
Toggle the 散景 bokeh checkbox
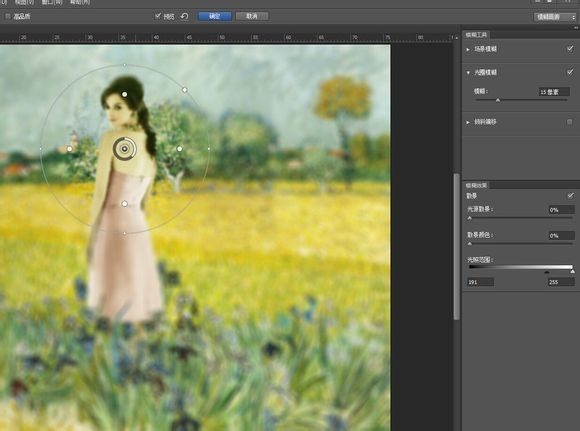pos(570,195)
